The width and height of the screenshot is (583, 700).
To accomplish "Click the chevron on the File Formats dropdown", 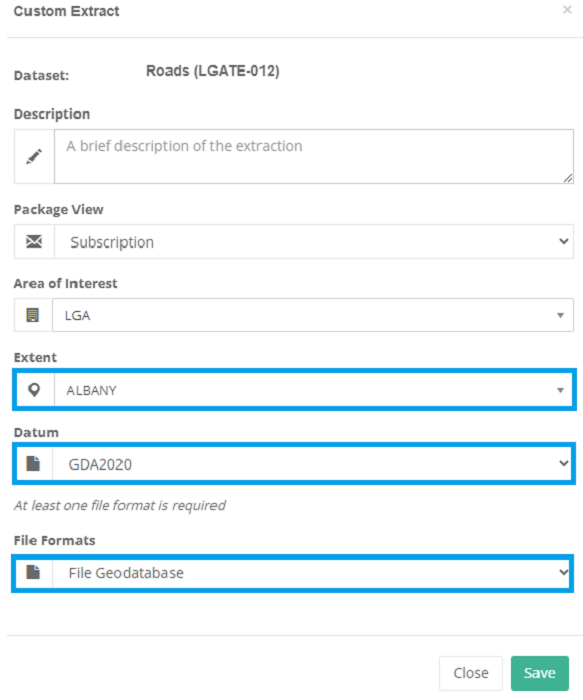I will click(564, 572).
